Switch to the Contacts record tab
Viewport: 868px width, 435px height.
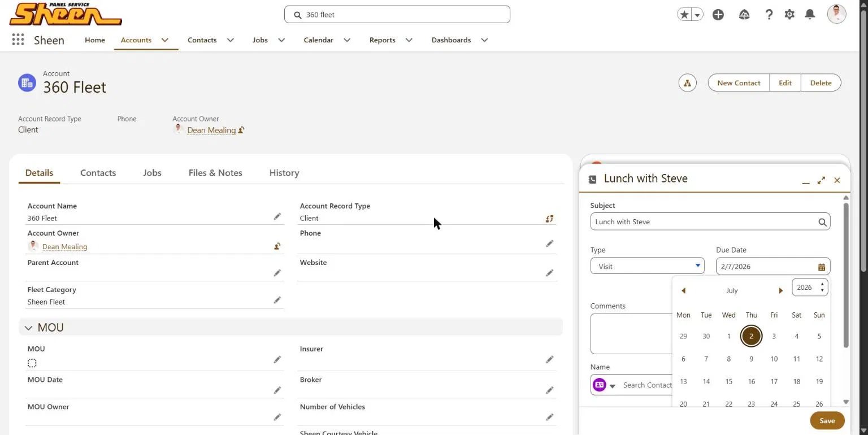tap(98, 173)
